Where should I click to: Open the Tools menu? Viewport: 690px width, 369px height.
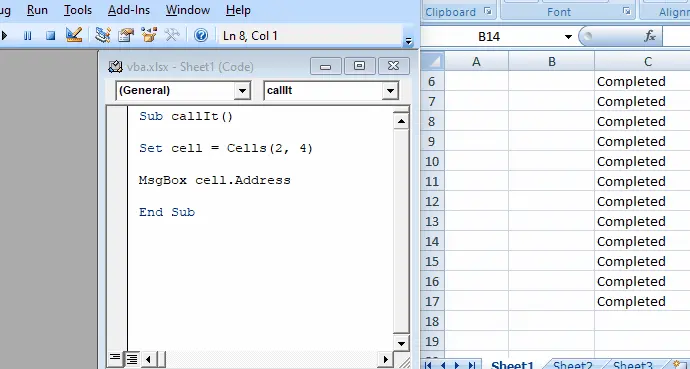pos(78,10)
